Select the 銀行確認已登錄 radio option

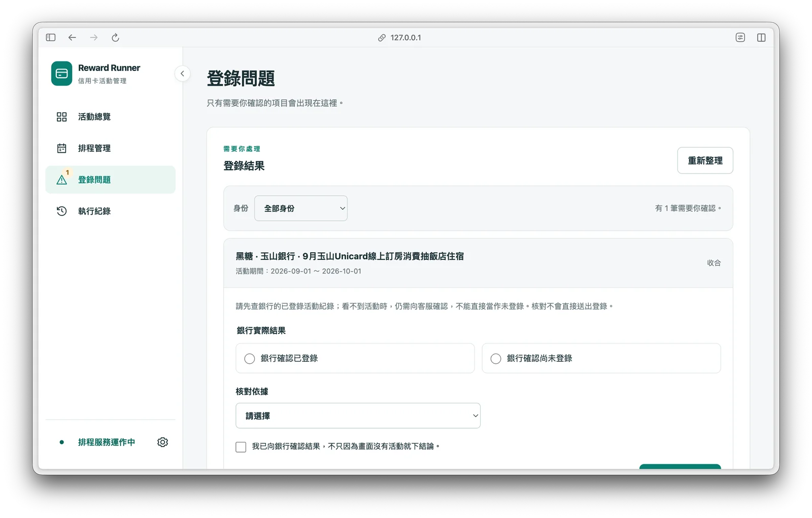click(x=355, y=358)
